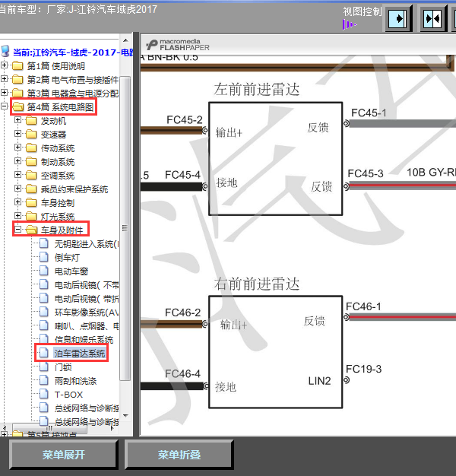Click the Macromedia FlashPaper logo

click(178, 45)
